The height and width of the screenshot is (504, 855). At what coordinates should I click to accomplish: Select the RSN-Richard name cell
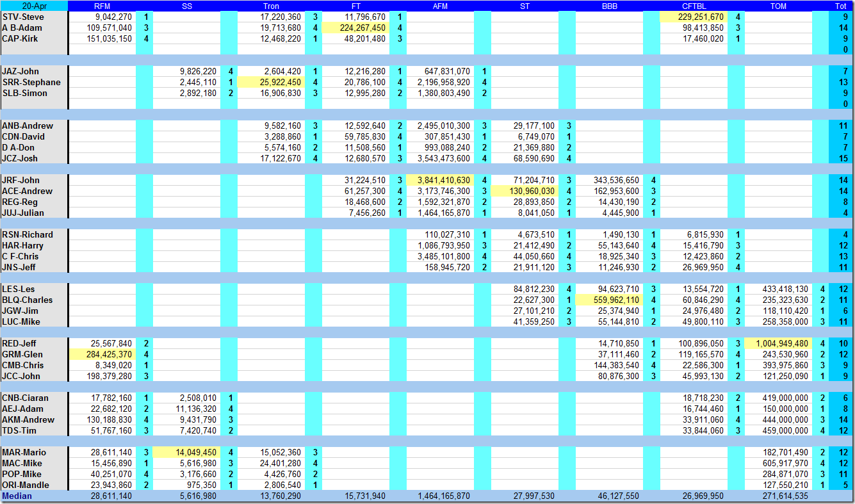click(x=34, y=234)
